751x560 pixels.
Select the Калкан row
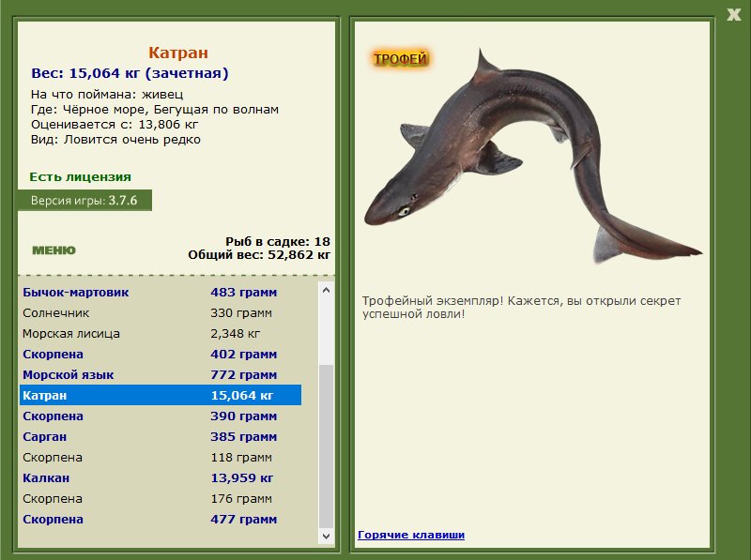click(x=161, y=477)
